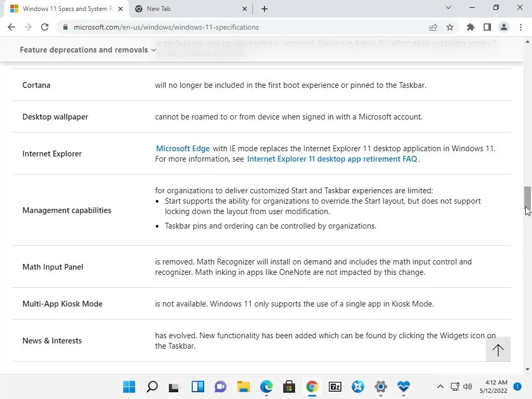The width and height of the screenshot is (532, 399).
Task: Show hidden system tray icons
Action: click(441, 387)
